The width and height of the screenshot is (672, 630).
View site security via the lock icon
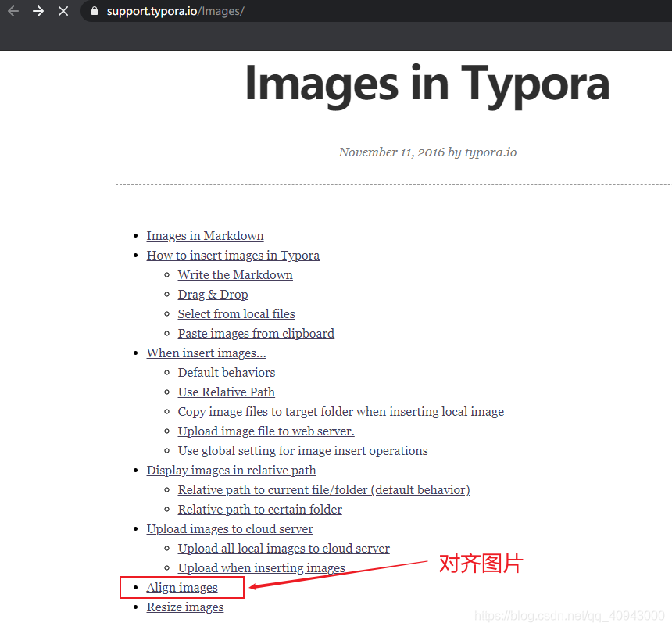(x=95, y=11)
